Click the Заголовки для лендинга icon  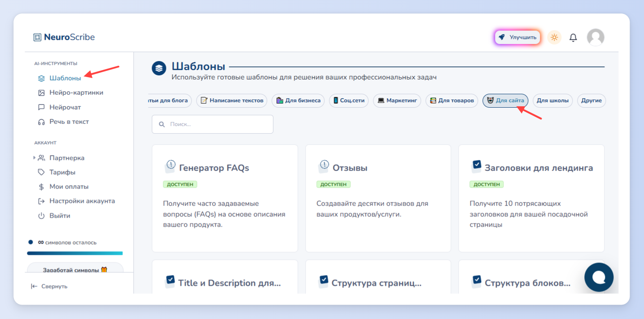[x=477, y=166]
